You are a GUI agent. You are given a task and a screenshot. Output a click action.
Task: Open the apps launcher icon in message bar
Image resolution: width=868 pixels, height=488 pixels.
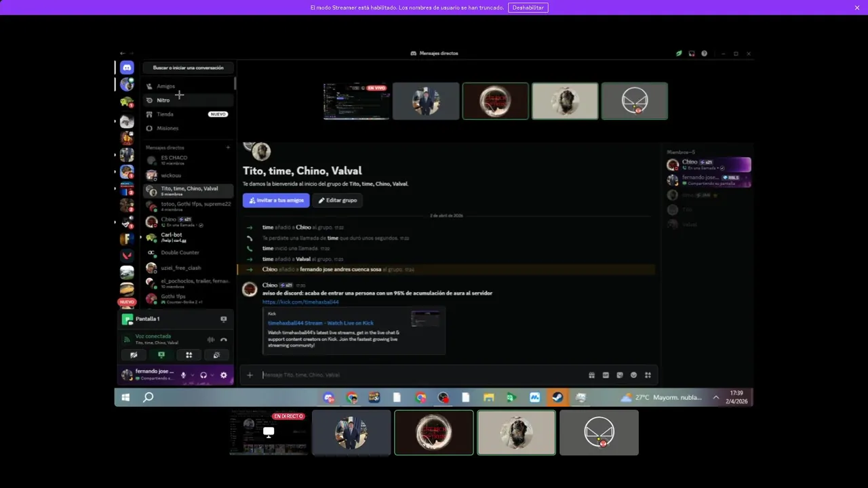click(x=648, y=375)
